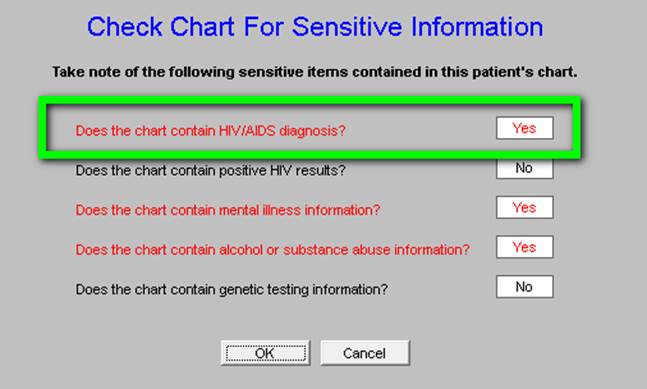This screenshot has width=647, height=389.
Task: Click the OK button
Action: [x=265, y=353]
